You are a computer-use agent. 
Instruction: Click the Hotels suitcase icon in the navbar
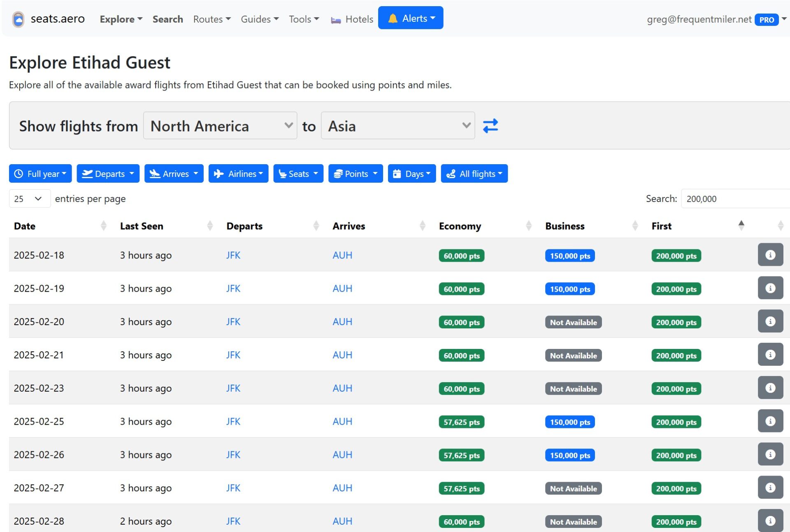[x=335, y=19]
